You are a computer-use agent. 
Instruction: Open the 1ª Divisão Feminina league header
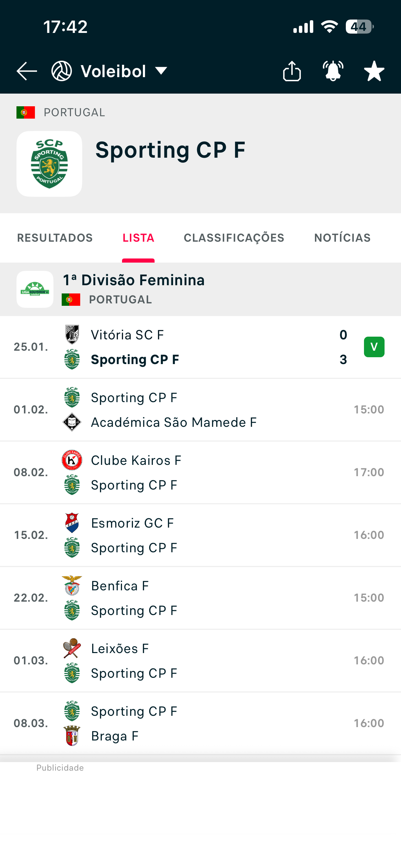(134, 280)
